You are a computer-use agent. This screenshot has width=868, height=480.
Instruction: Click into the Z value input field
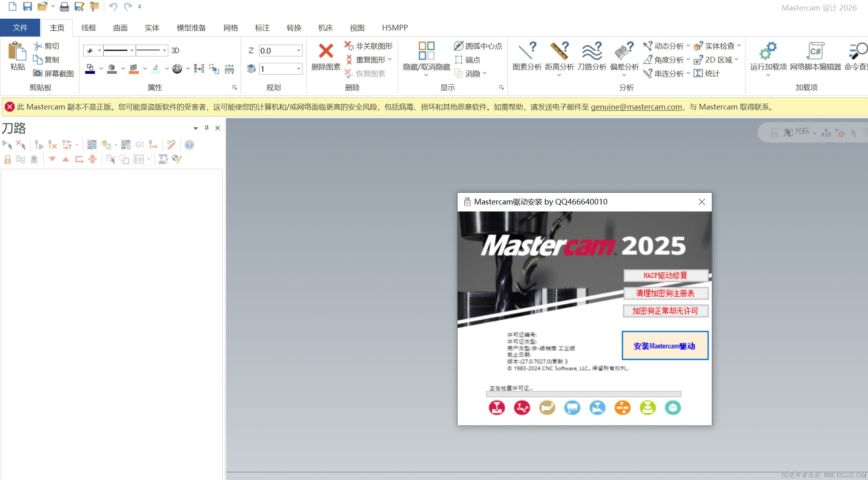tap(277, 50)
